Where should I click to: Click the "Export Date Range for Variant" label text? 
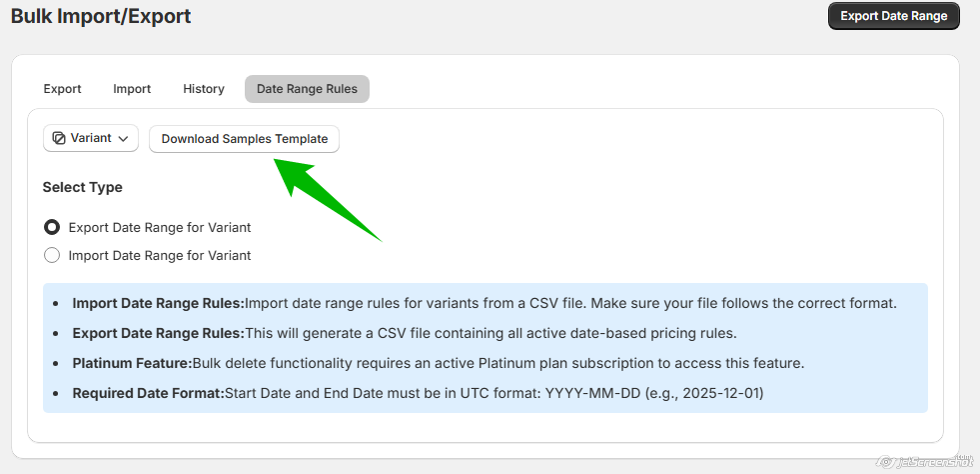[x=160, y=227]
